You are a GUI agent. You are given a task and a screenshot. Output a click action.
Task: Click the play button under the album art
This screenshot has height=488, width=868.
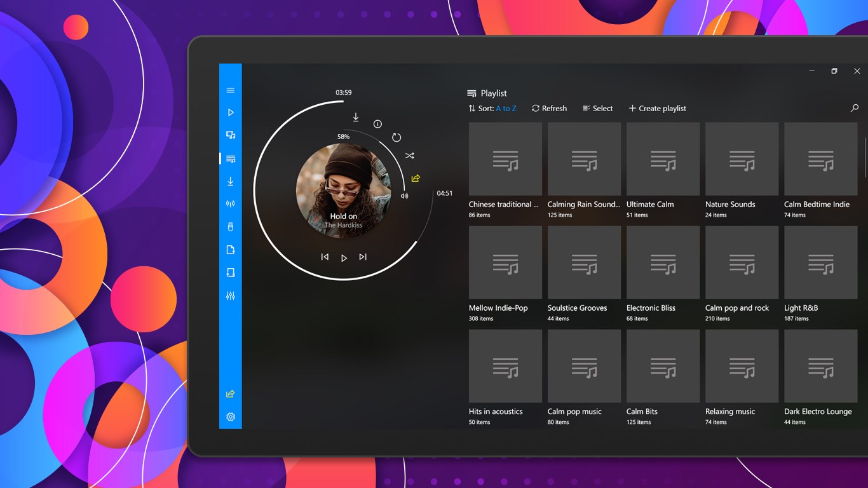(x=344, y=258)
